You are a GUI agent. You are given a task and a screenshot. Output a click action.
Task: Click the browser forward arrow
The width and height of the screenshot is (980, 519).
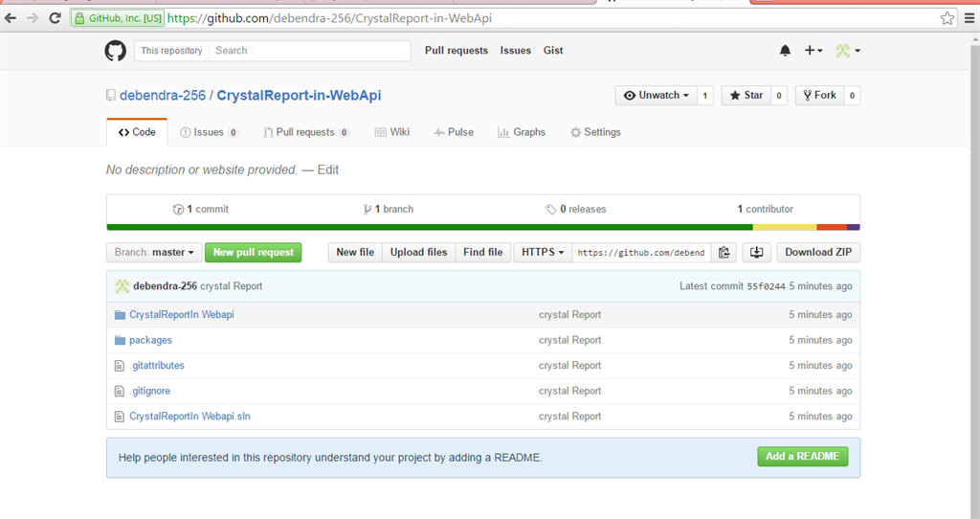(33, 18)
